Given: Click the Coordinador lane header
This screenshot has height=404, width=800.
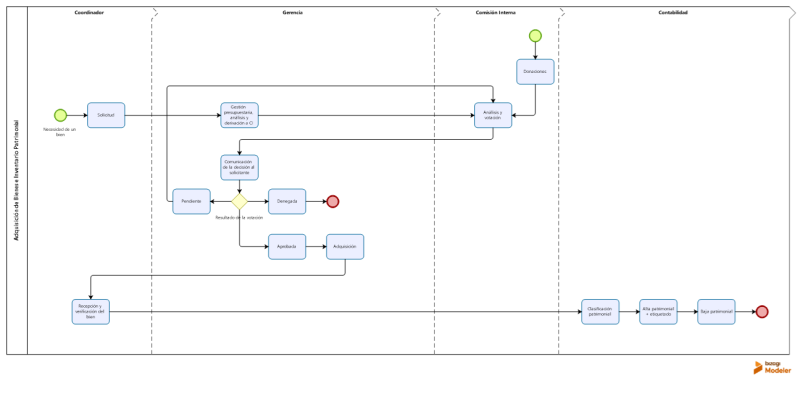Looking at the screenshot, I should coord(89,13).
